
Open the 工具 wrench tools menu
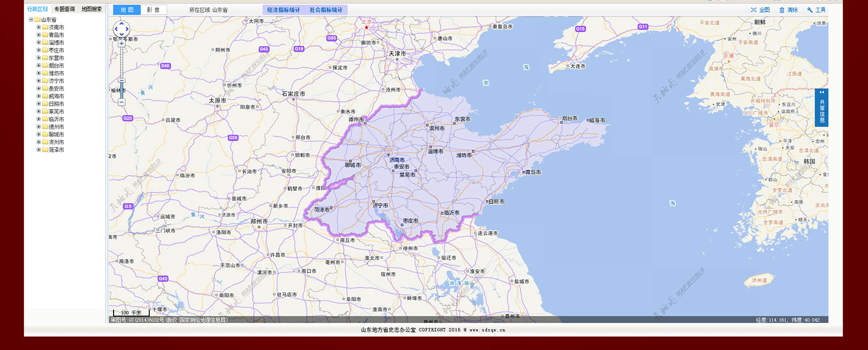click(x=816, y=10)
